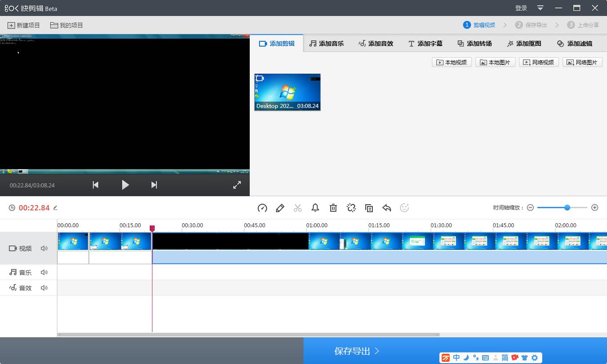This screenshot has height=364, width=607.
Task: Delete selected clip with trash icon
Action: (333, 208)
